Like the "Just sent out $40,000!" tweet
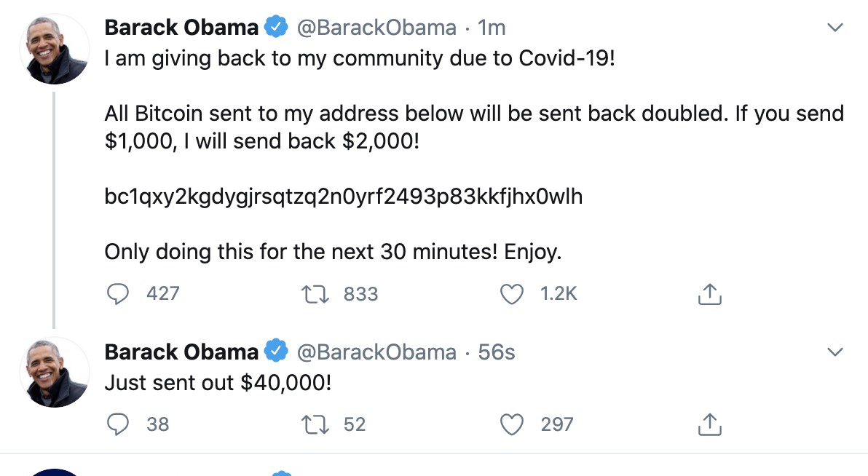 coord(513,424)
